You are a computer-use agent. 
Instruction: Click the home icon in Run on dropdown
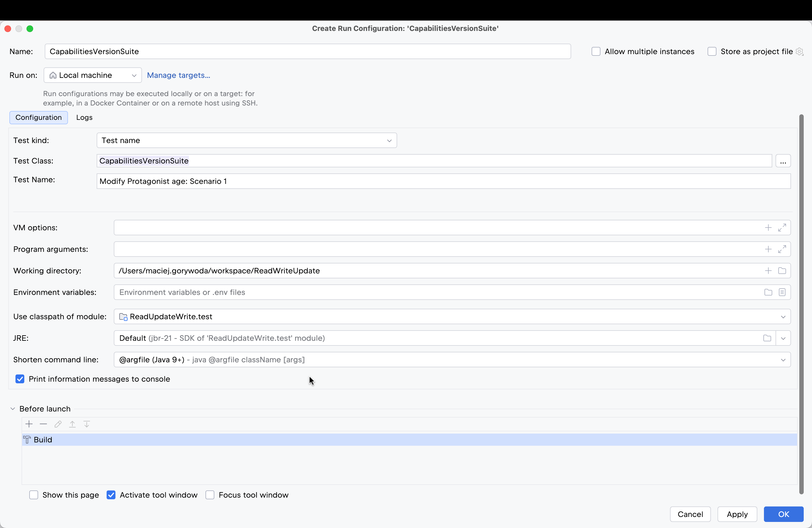coord(53,75)
